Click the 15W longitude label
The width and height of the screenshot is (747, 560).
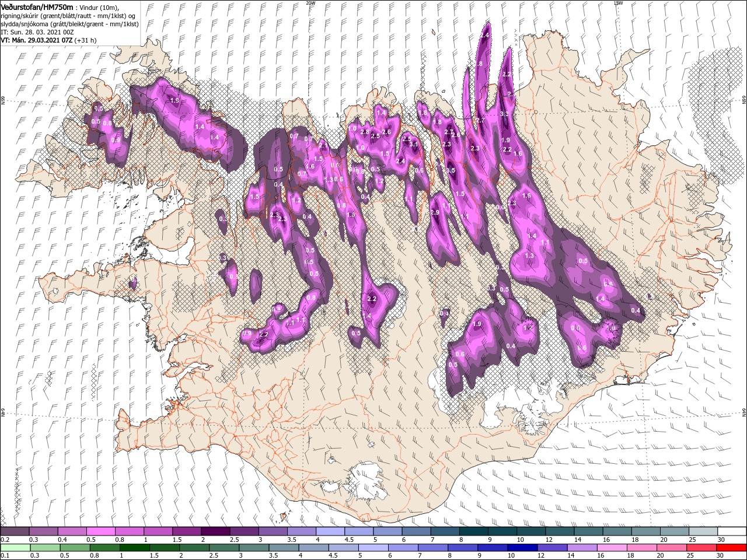pyautogui.click(x=619, y=2)
